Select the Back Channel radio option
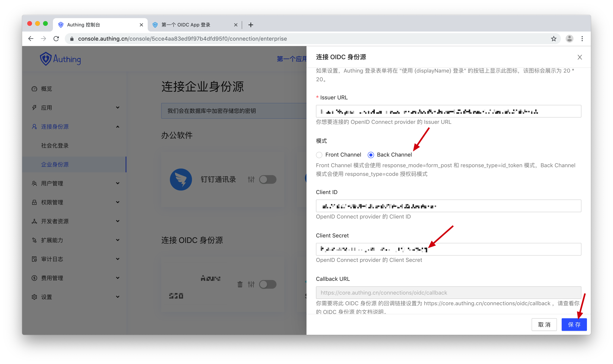Screen dimensions: 613x364 (x=371, y=155)
